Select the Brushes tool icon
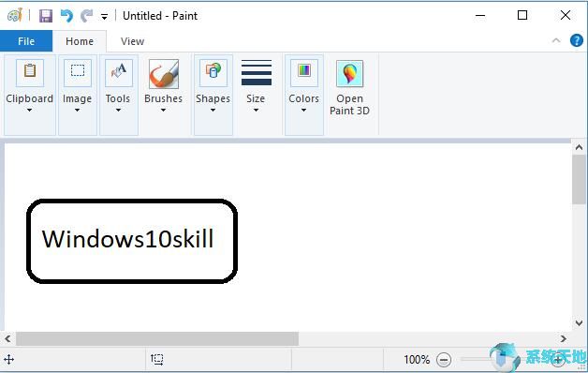 164,74
